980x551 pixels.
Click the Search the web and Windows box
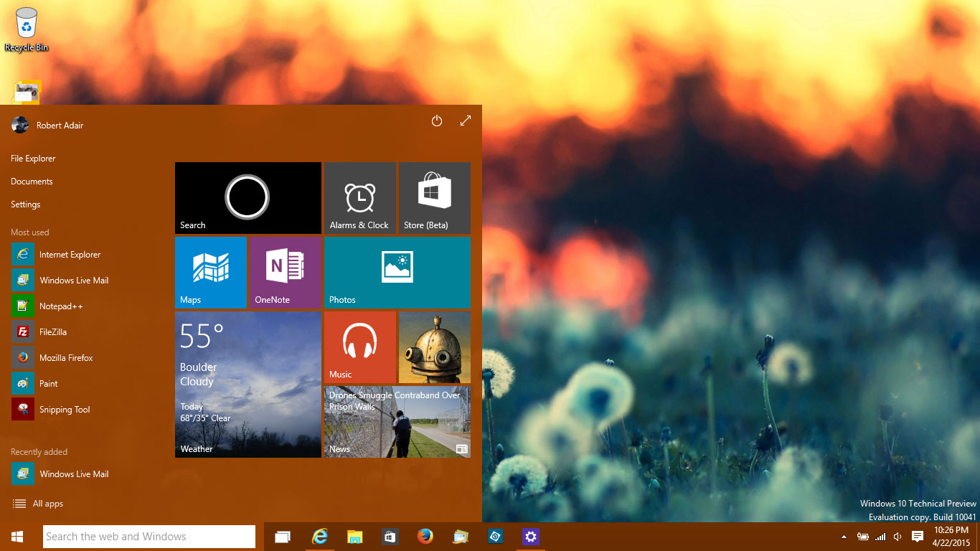click(x=149, y=537)
